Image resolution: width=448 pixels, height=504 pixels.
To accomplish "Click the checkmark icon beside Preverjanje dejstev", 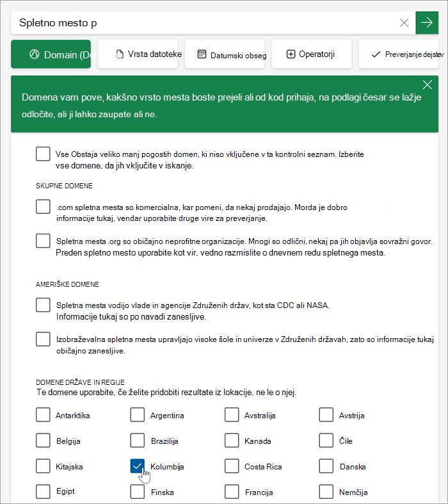I will tap(376, 54).
